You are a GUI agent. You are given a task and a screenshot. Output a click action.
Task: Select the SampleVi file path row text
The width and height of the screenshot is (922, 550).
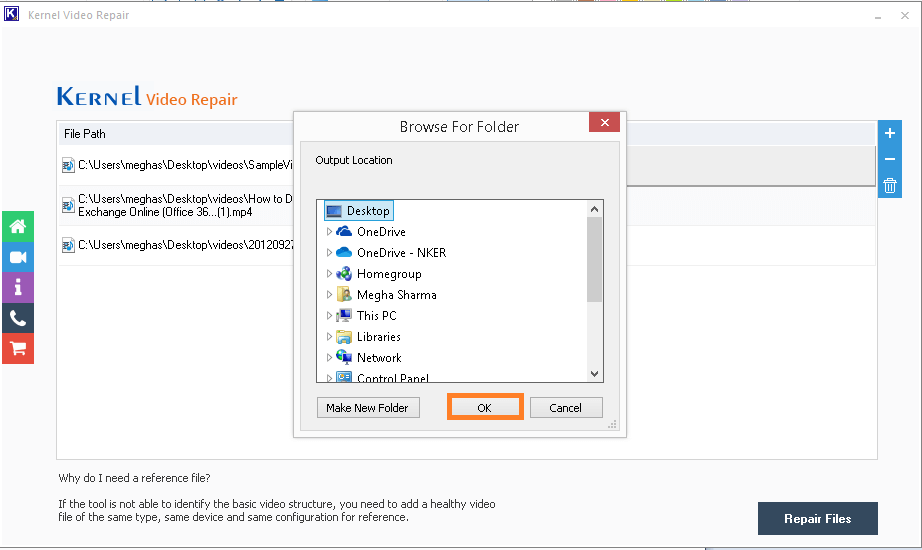coord(185,165)
